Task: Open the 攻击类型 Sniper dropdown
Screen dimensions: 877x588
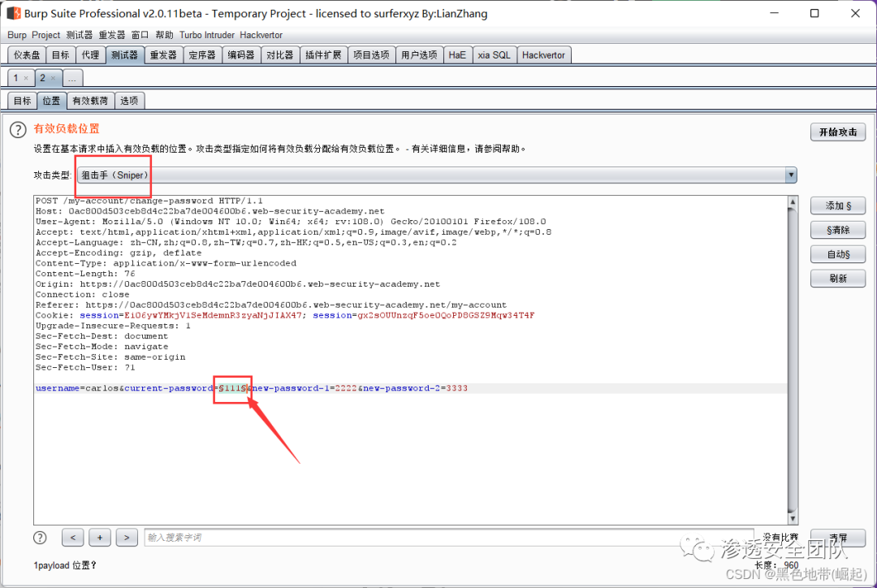Action: 437,175
